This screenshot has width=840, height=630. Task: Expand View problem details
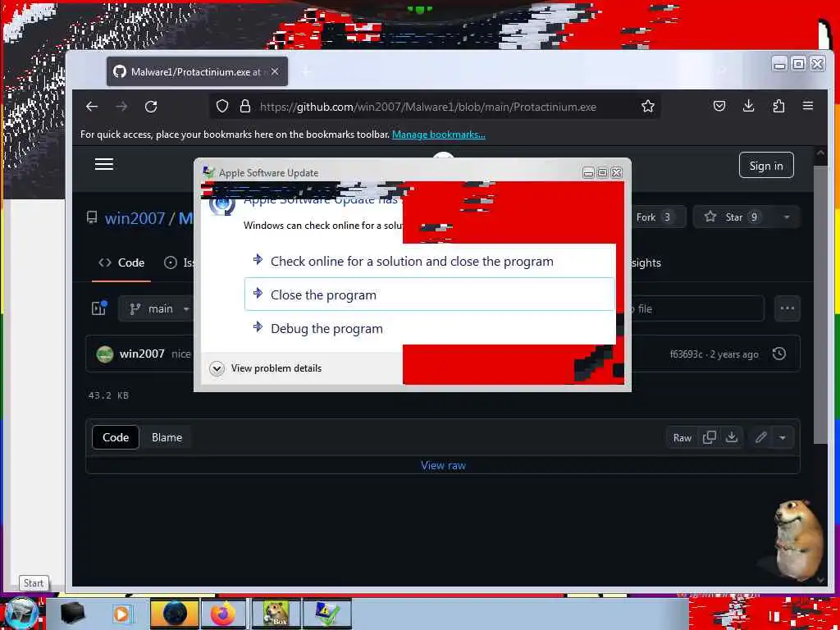coord(266,368)
